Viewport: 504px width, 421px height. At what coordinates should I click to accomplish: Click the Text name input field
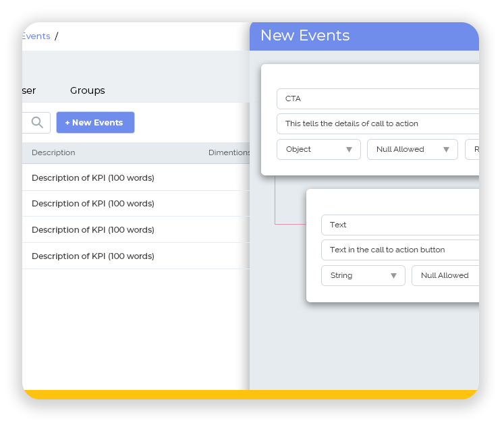399,225
